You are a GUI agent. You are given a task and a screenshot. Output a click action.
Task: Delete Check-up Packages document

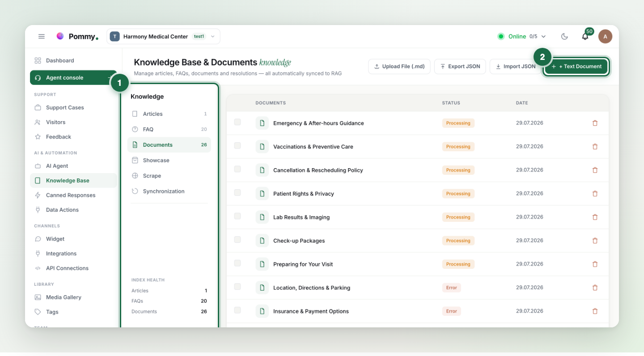[x=595, y=241]
